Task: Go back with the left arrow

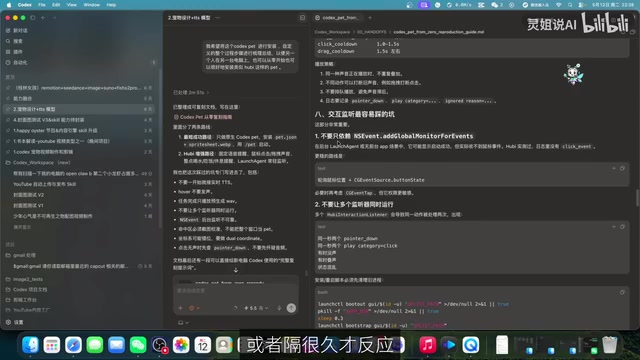Action: pyautogui.click(x=43, y=18)
